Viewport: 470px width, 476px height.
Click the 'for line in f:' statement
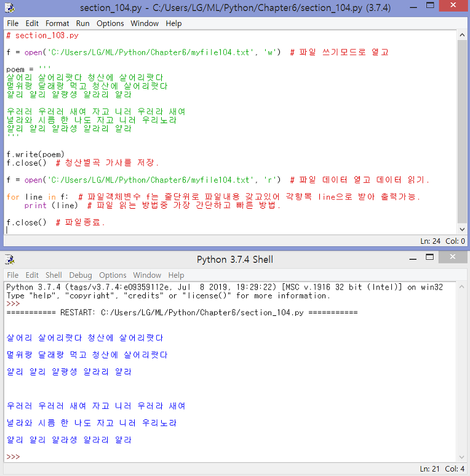click(38, 196)
